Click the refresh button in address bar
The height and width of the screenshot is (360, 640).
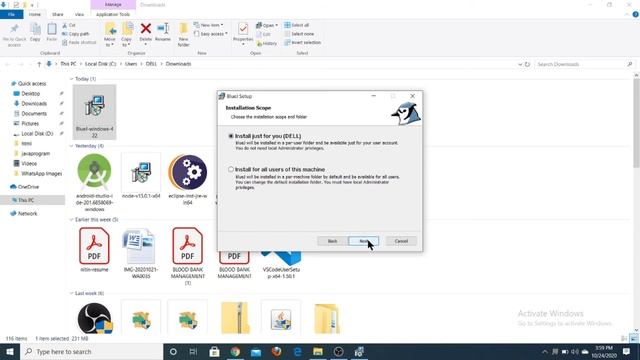tap(527, 64)
